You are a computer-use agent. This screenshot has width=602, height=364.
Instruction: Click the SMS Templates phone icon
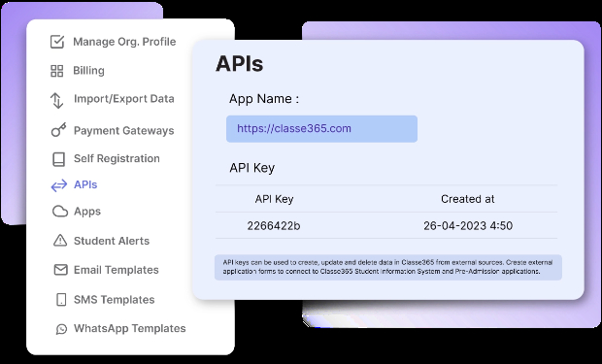61,300
